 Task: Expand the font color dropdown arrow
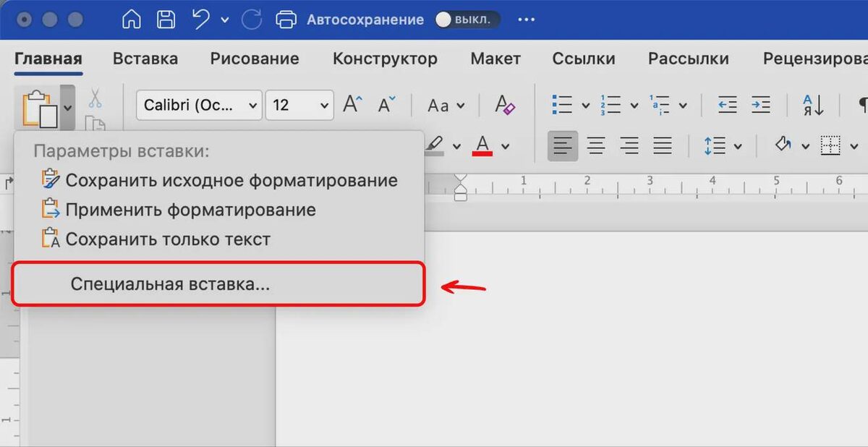(506, 145)
